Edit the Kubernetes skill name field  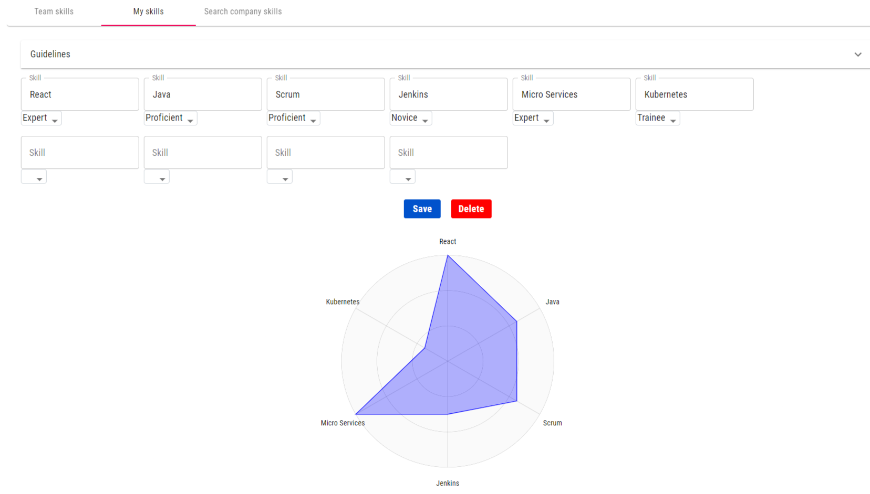pyautogui.click(x=694, y=95)
